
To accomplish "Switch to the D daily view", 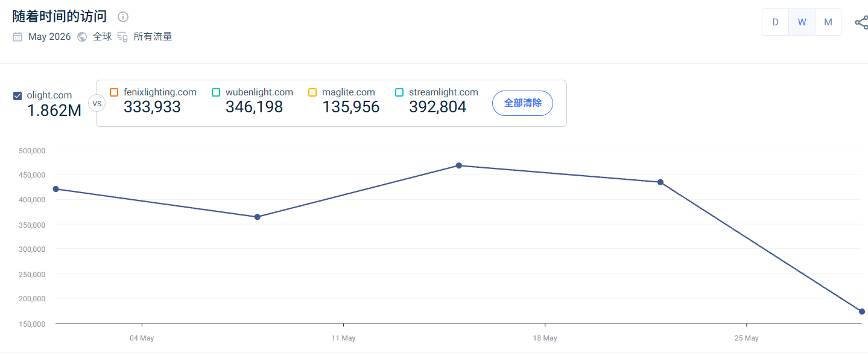I will (x=775, y=22).
